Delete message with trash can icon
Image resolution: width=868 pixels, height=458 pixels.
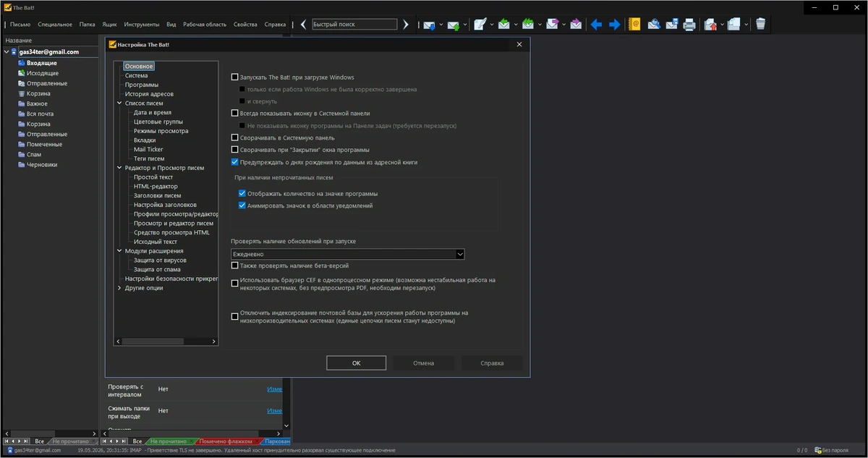pos(760,25)
